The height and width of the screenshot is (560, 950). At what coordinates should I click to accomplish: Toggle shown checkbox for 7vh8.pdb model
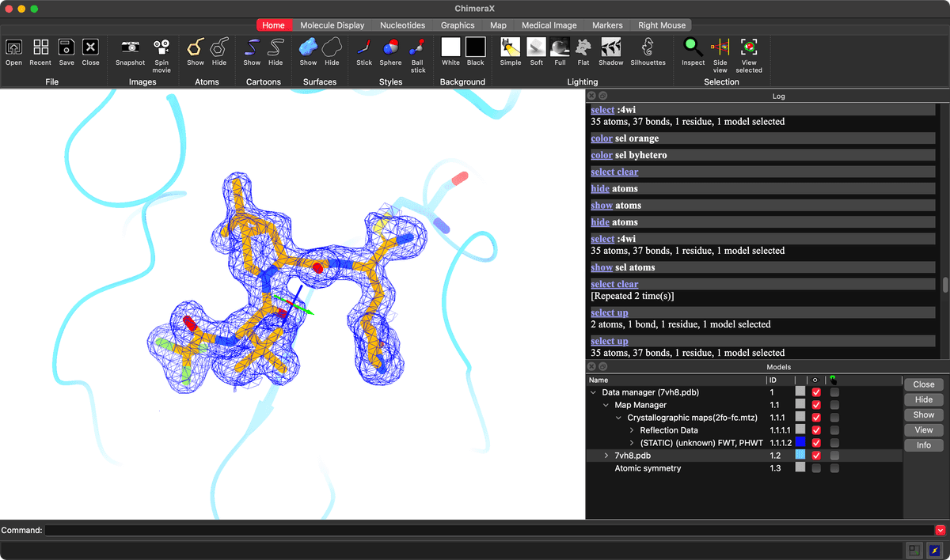[816, 456]
